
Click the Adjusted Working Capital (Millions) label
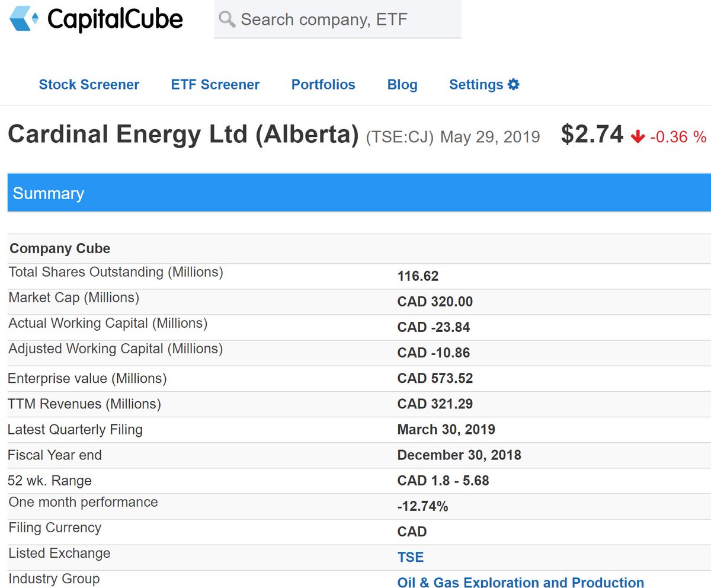pos(116,349)
